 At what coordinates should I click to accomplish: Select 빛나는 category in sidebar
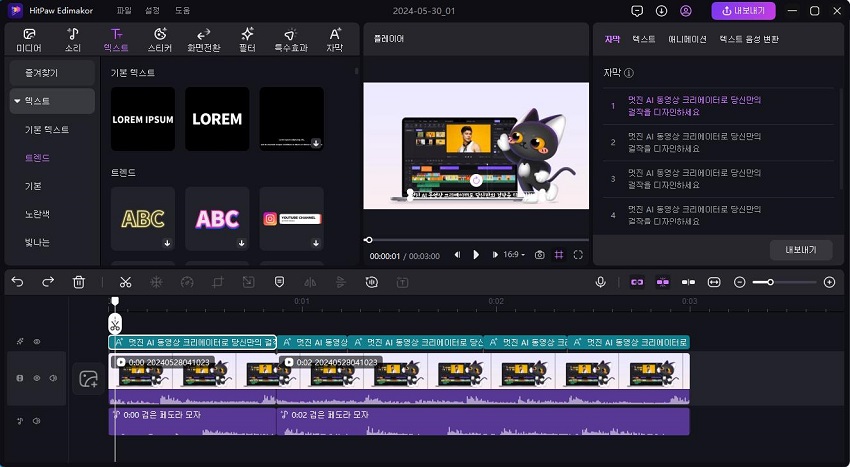[37, 242]
